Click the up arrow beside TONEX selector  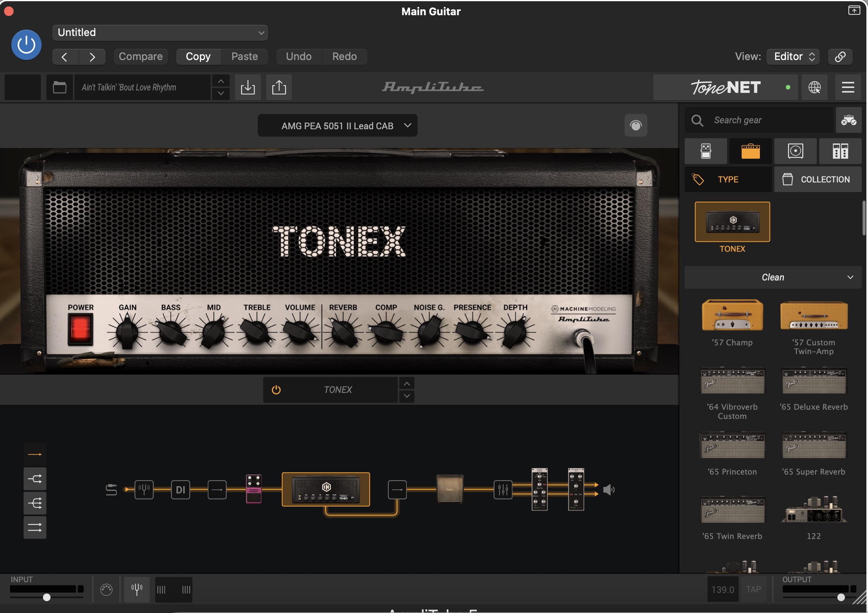coord(407,384)
